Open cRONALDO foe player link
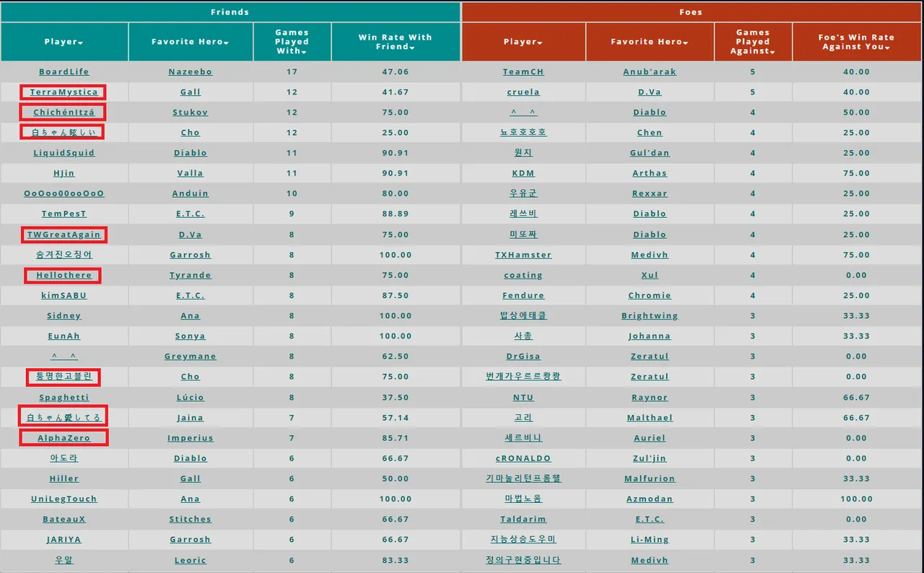 point(523,458)
